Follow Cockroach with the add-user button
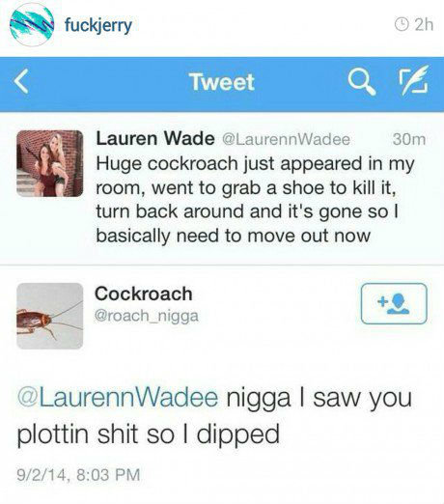Screen dimensions: 444x504 (x=394, y=303)
